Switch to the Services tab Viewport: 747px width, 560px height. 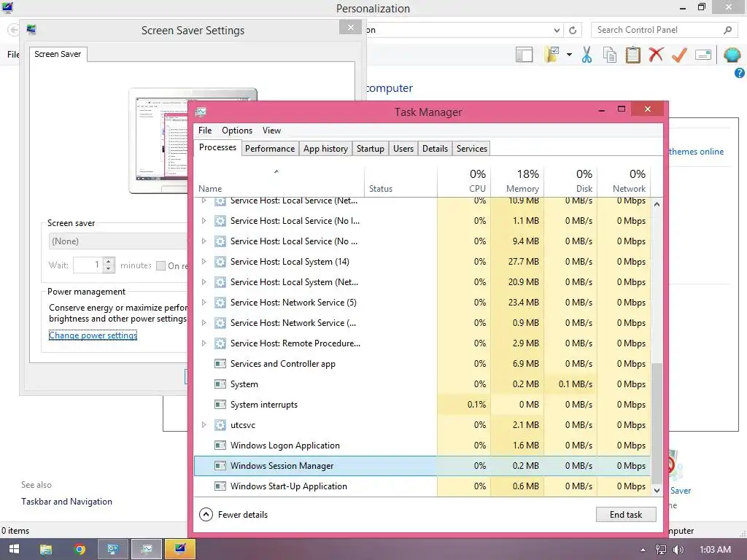[x=472, y=149]
